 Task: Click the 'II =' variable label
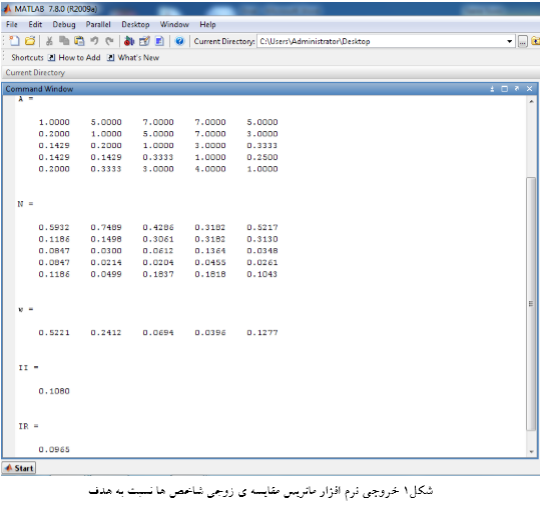pos(28,368)
